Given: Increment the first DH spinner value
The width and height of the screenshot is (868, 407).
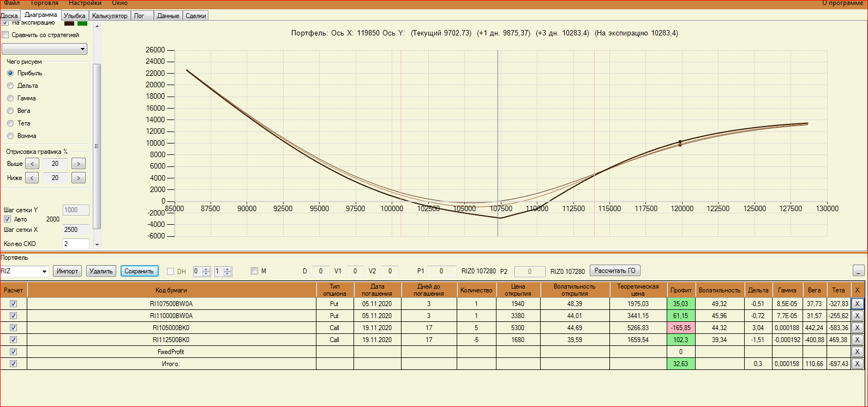Looking at the screenshot, I should [206, 269].
